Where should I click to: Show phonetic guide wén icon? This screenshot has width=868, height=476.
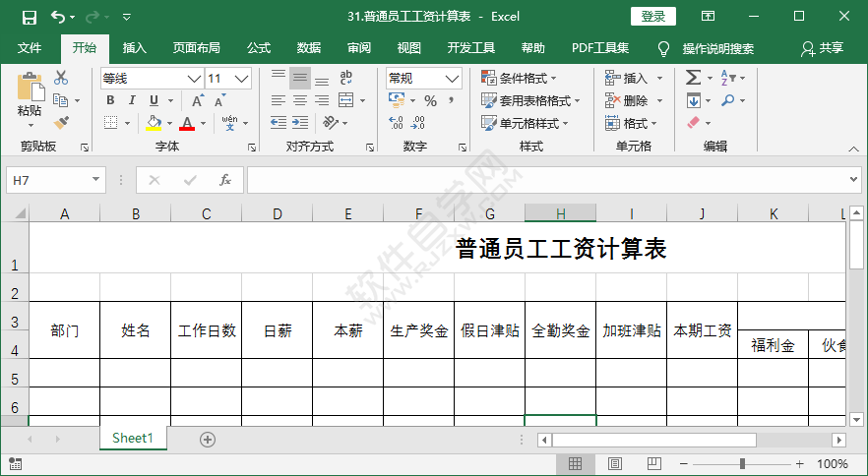[229, 122]
